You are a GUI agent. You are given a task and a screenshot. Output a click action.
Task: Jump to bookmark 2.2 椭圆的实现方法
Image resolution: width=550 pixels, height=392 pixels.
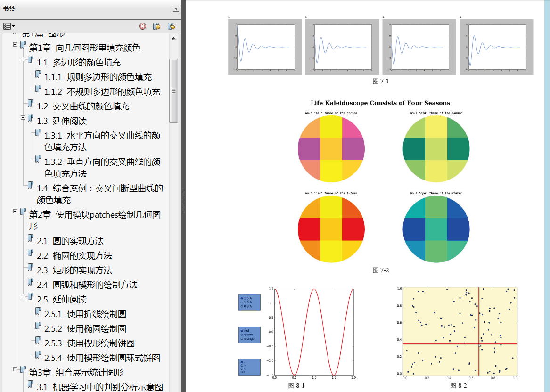coord(74,256)
